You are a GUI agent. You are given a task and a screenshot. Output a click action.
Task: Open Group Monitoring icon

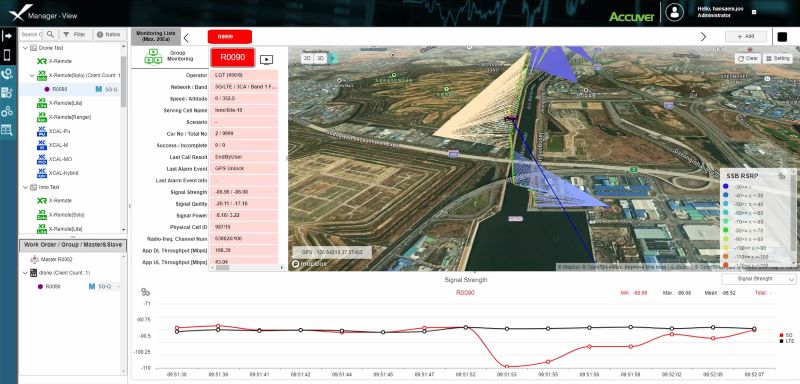coord(153,56)
